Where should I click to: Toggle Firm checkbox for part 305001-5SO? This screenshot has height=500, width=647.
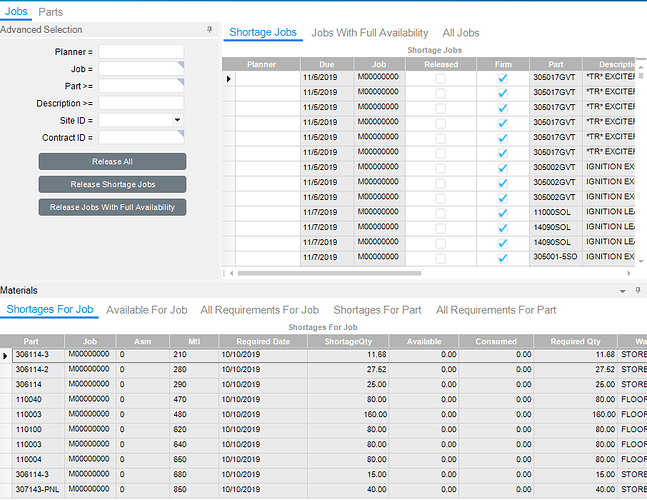tap(503, 257)
